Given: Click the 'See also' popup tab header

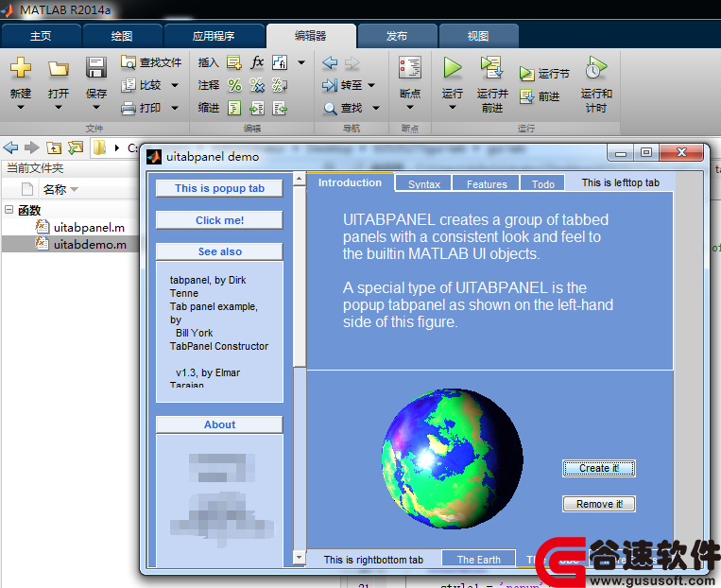Looking at the screenshot, I should pyautogui.click(x=220, y=251).
